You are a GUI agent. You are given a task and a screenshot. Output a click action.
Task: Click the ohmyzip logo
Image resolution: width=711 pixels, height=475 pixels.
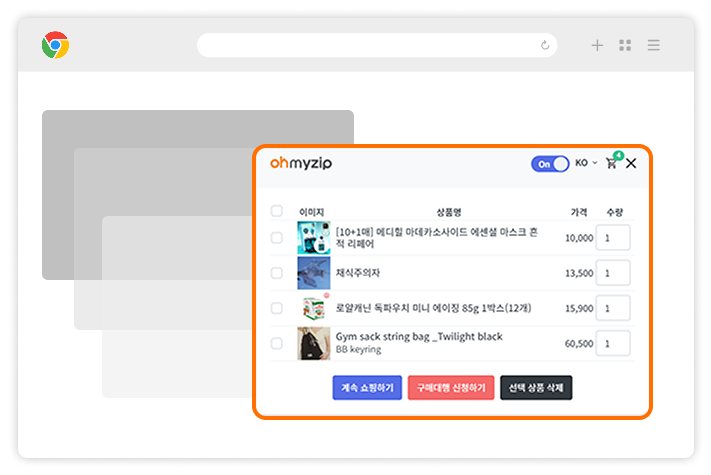coord(301,163)
